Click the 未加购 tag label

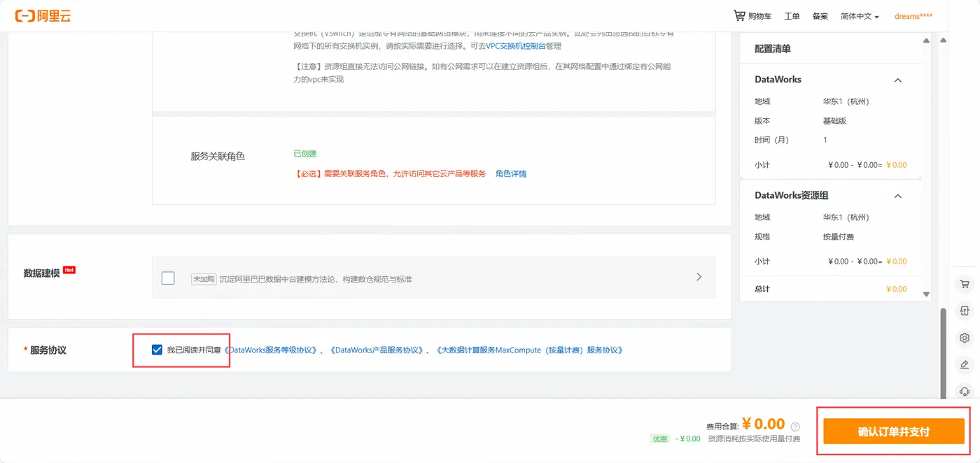pyautogui.click(x=204, y=279)
